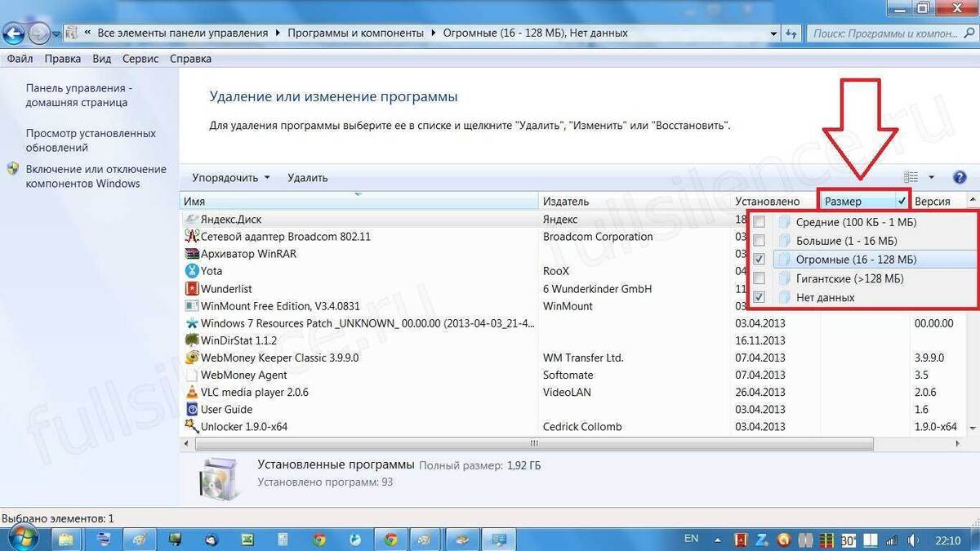Open the Справка menu

191,59
